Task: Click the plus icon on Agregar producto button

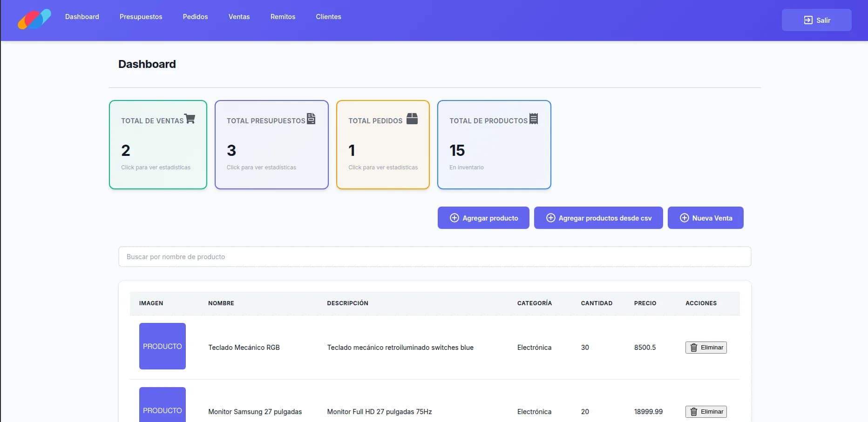Action: coord(454,218)
